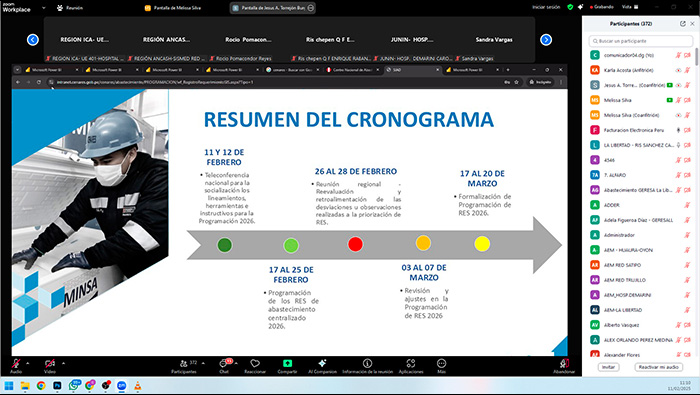The image size is (700, 395).
Task: Click green encryption shield icon
Action: 570,7
